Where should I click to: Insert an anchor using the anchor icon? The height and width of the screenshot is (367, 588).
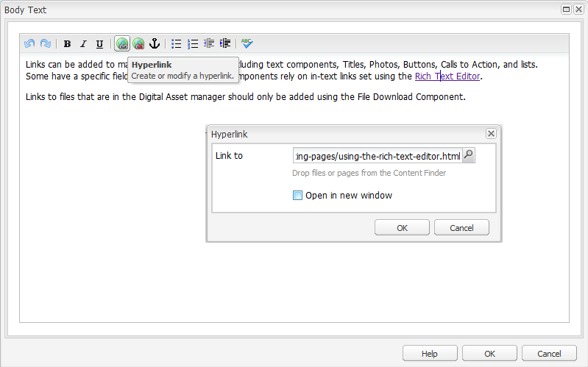click(155, 44)
